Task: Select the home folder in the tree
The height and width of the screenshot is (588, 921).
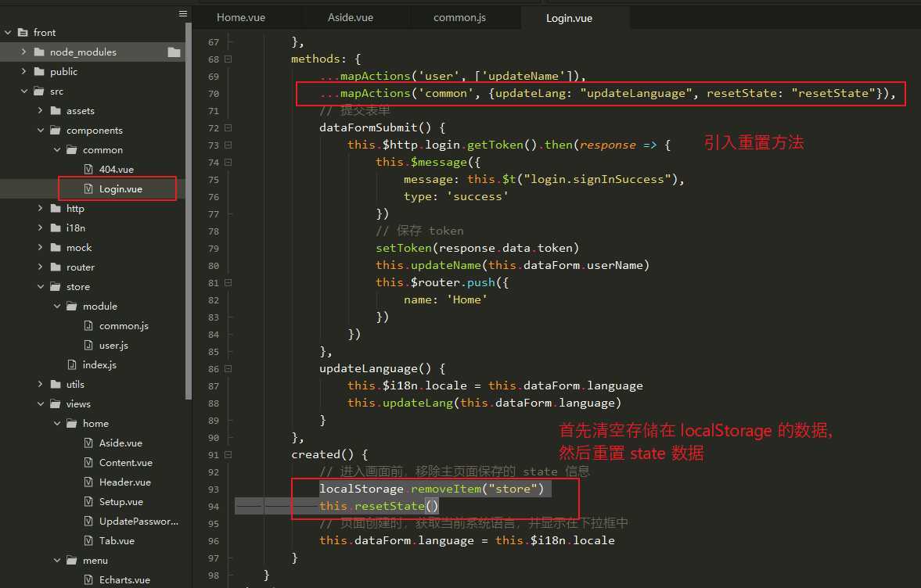Action: pyautogui.click(x=95, y=424)
